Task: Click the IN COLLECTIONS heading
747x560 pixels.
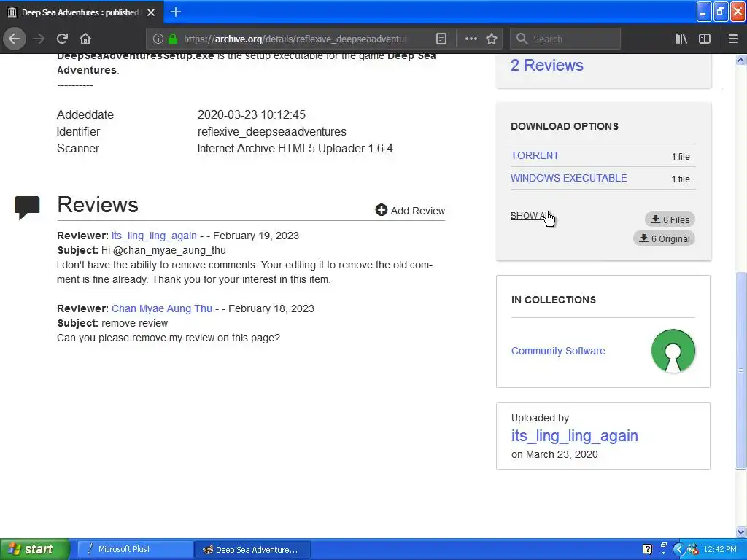Action: click(554, 300)
